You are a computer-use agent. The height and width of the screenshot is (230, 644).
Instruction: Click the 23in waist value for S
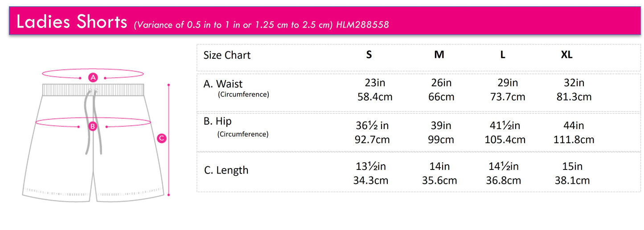[x=374, y=83]
